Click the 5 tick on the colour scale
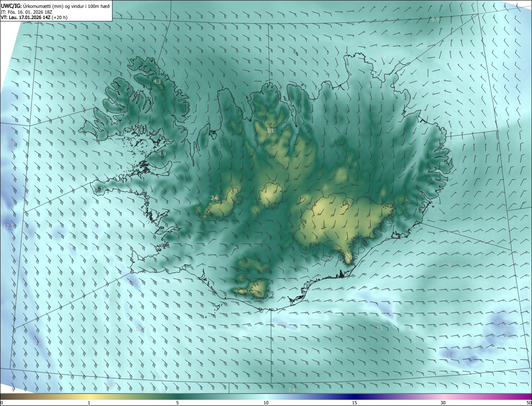This screenshot has width=532, height=406. (x=177, y=403)
